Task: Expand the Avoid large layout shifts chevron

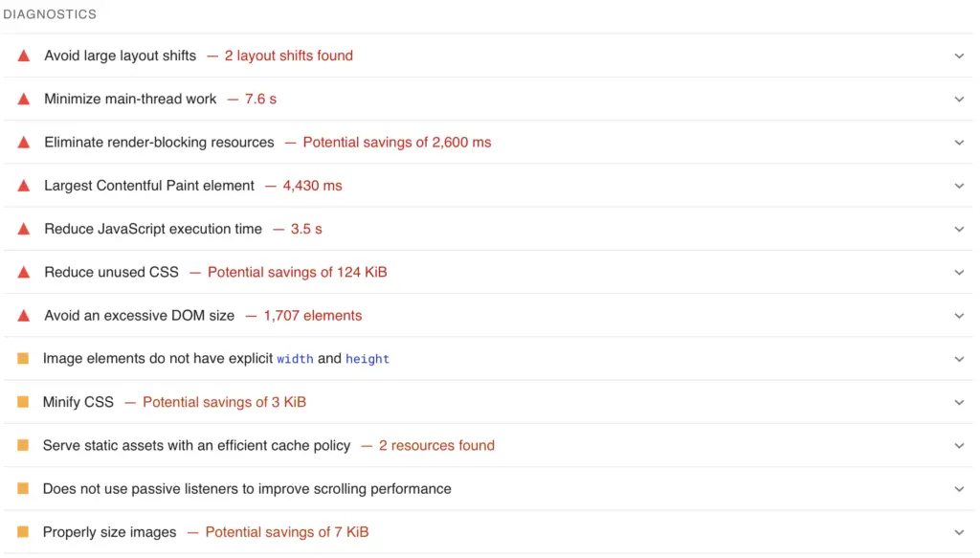Action: [x=959, y=56]
